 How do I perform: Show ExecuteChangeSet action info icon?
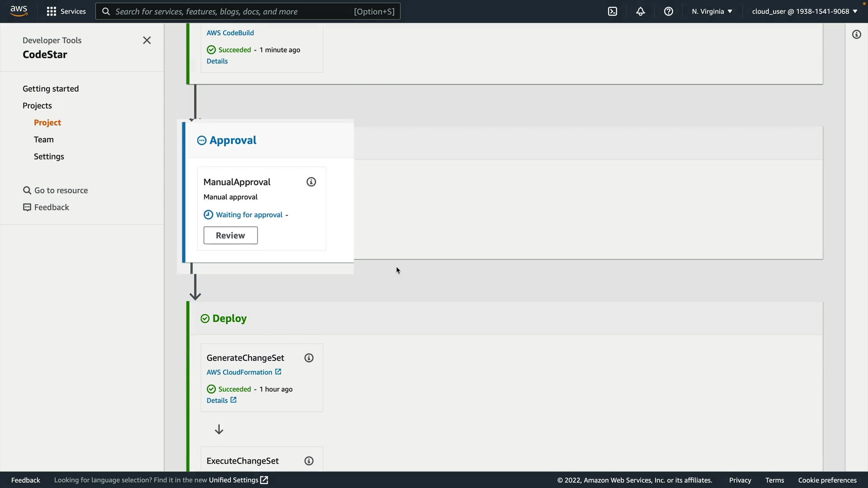309,461
